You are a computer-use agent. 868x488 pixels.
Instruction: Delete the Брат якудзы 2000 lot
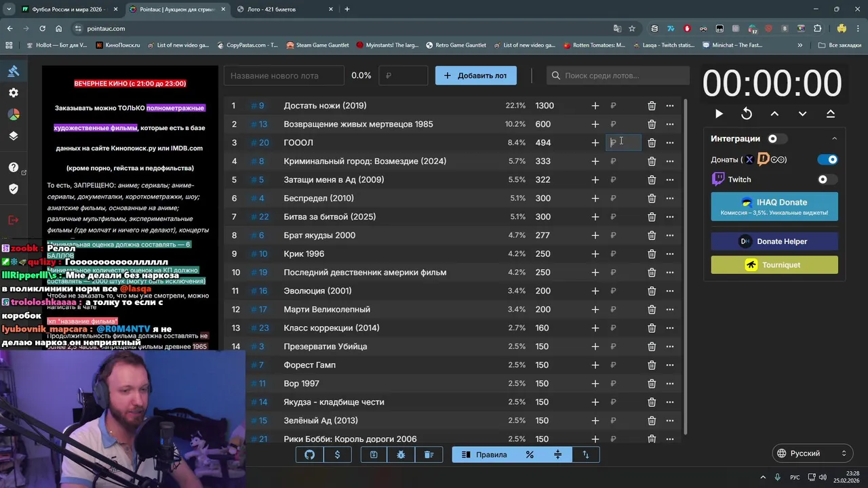pos(652,235)
